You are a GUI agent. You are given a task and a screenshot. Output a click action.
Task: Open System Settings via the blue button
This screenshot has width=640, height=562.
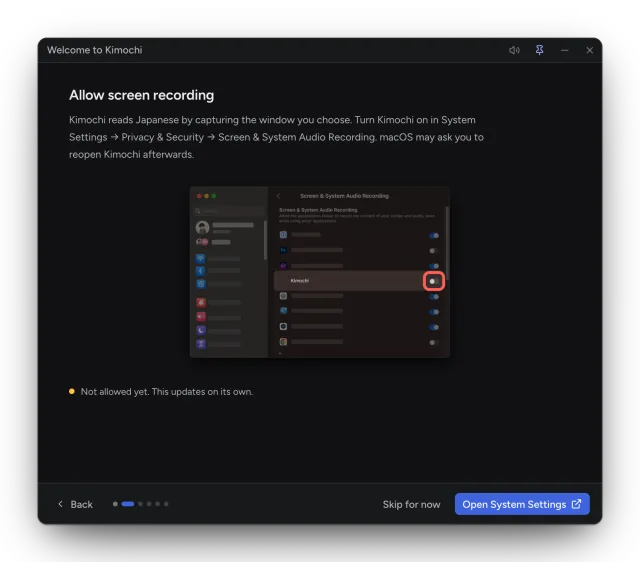click(522, 504)
